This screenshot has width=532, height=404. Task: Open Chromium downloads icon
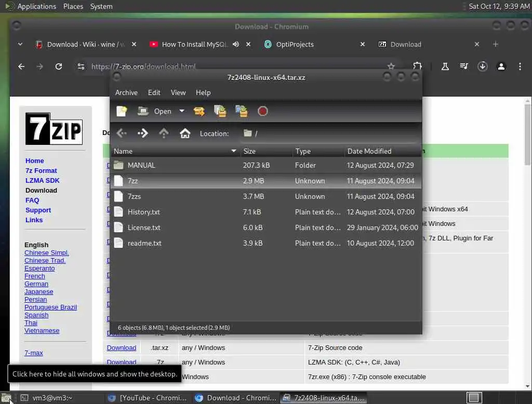pos(483,66)
